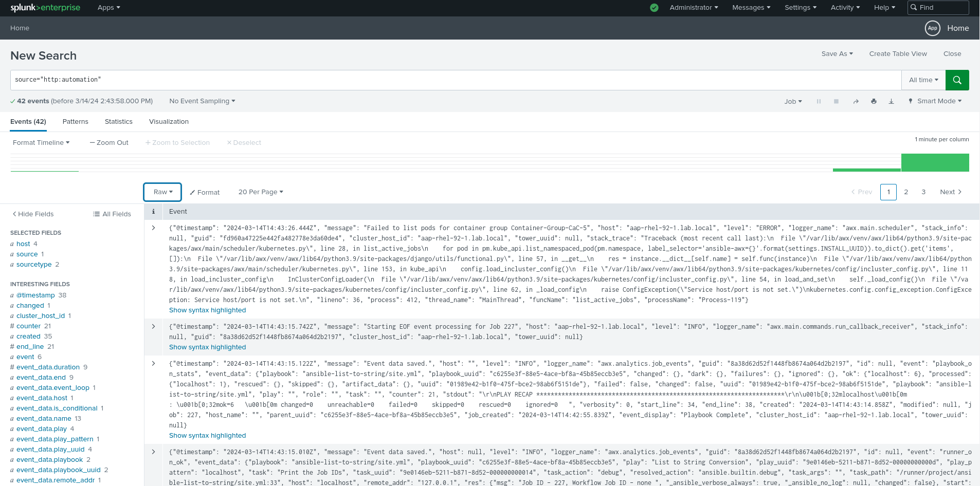Click Create Table View

point(898,53)
